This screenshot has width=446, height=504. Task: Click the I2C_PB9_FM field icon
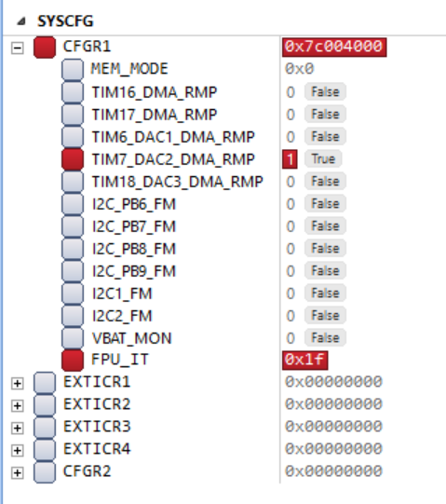point(73,271)
